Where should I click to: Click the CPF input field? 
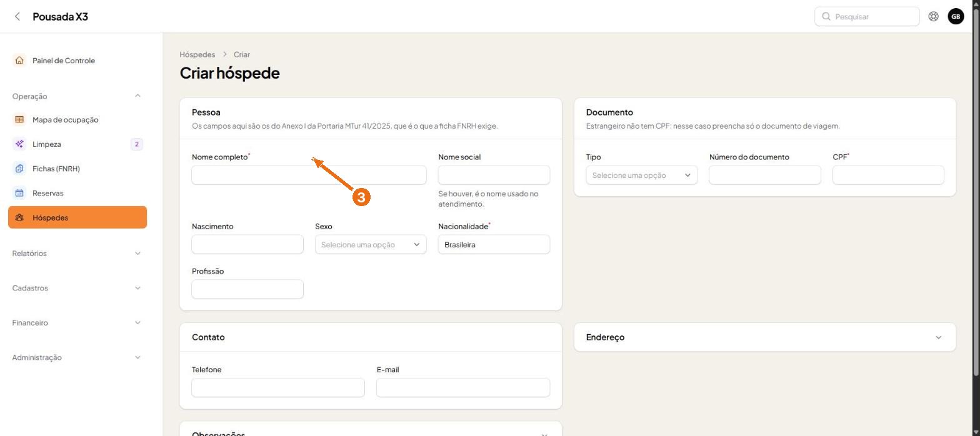click(888, 175)
